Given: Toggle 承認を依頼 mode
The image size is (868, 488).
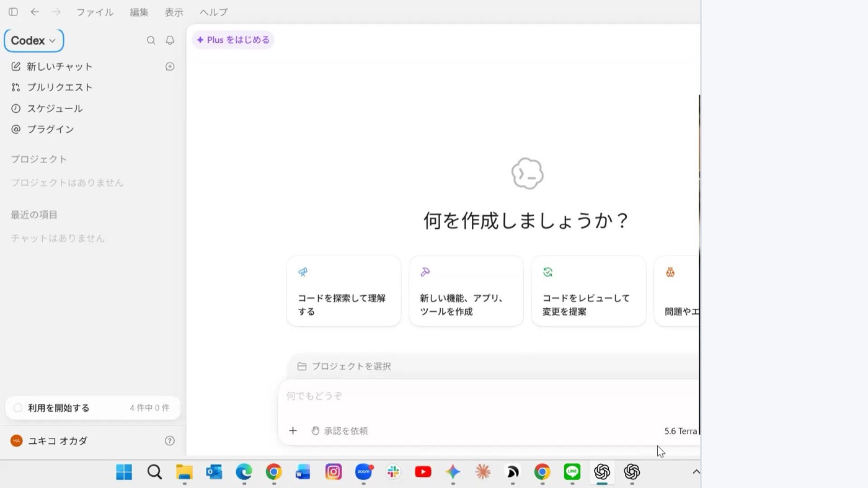Looking at the screenshot, I should tap(339, 430).
